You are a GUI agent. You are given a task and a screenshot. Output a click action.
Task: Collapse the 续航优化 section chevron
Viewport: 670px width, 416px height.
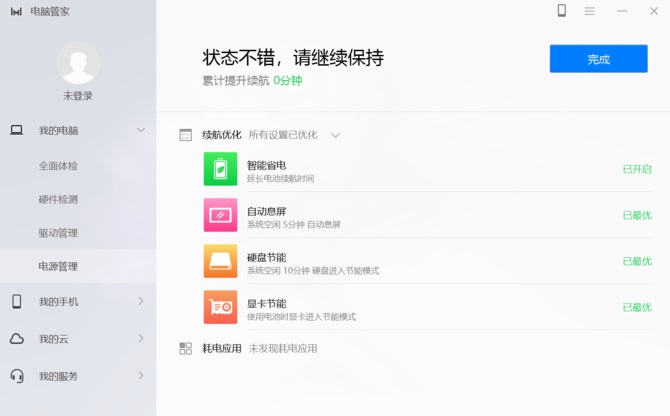(x=336, y=135)
